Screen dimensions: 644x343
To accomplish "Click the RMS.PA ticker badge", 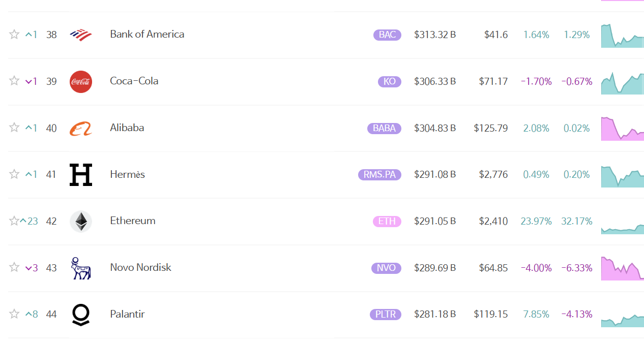I will point(379,175).
